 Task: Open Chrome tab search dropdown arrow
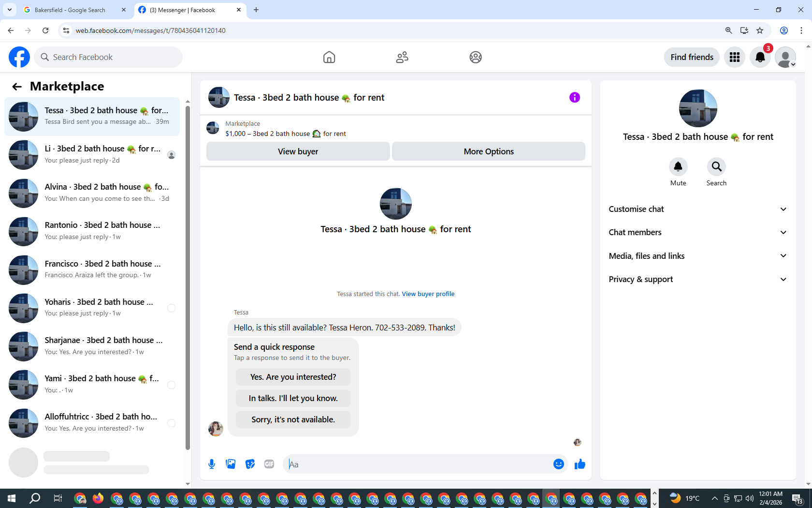coord(10,10)
